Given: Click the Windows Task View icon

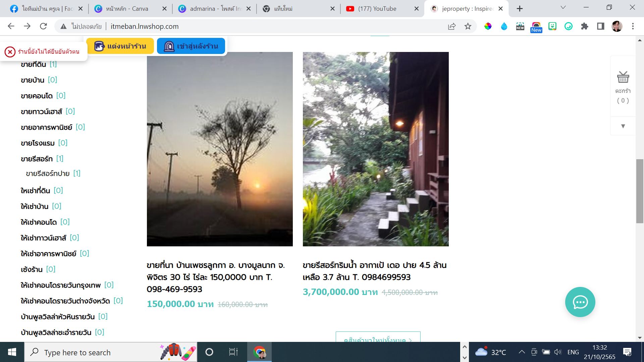Looking at the screenshot, I should coord(233,352).
